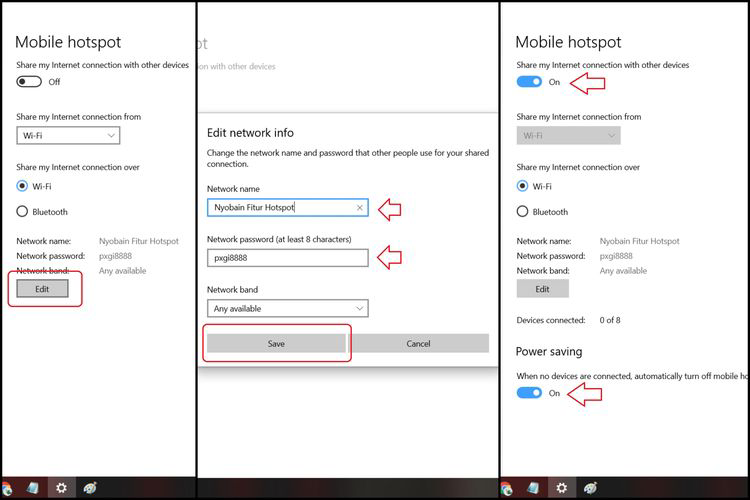Open Chrome icon on taskbar below Power saving screen

point(507,489)
